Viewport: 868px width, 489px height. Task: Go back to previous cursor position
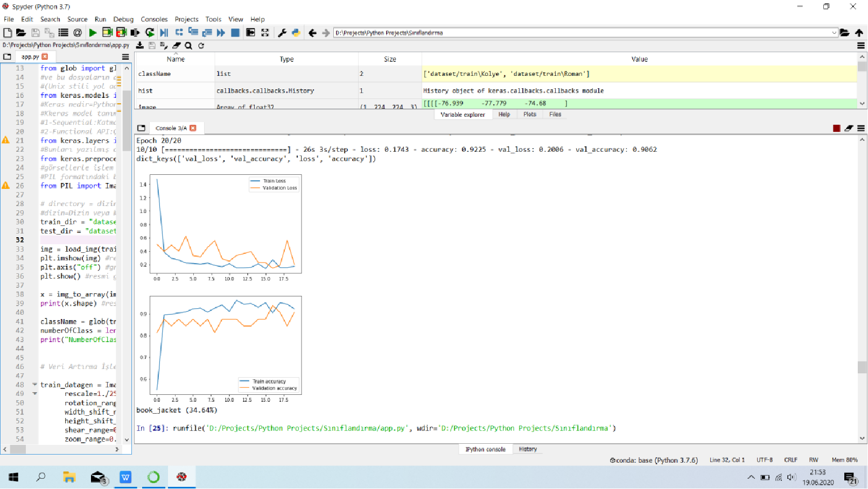click(312, 33)
